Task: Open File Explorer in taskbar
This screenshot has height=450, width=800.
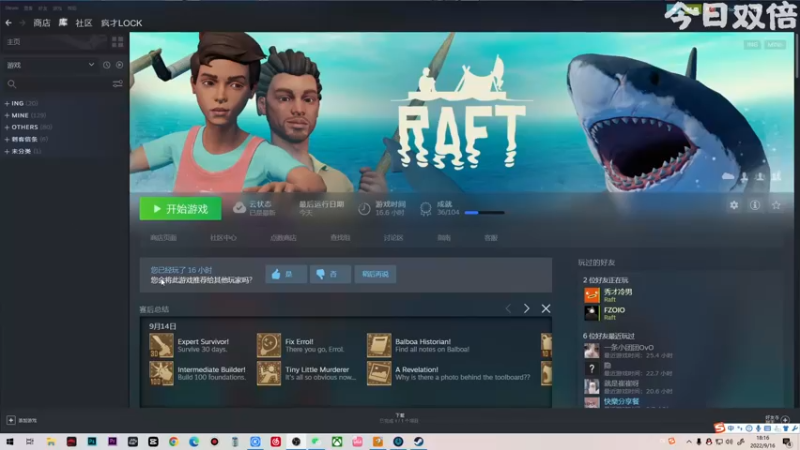Action: click(x=51, y=441)
